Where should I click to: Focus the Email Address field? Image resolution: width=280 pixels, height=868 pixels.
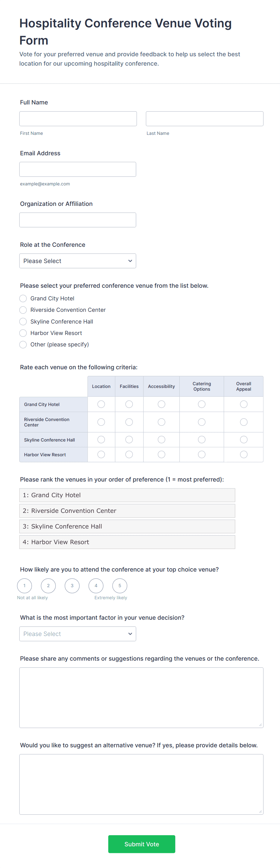click(x=77, y=169)
